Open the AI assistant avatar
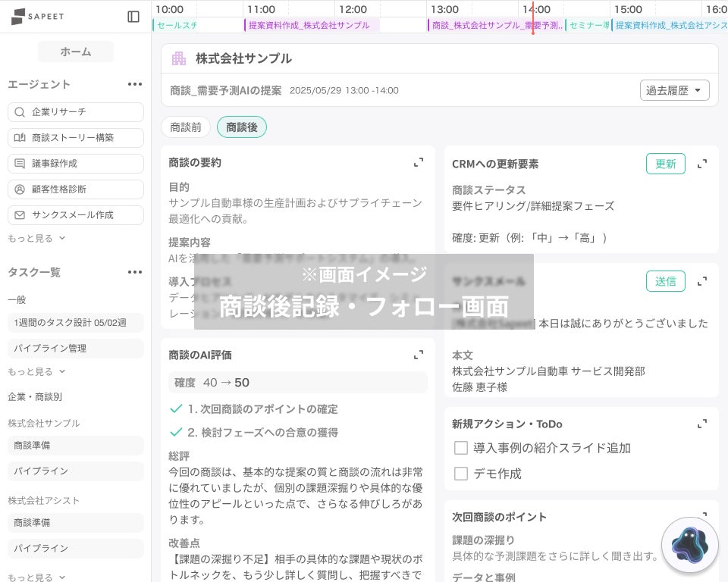The width and height of the screenshot is (728, 582). click(x=690, y=545)
